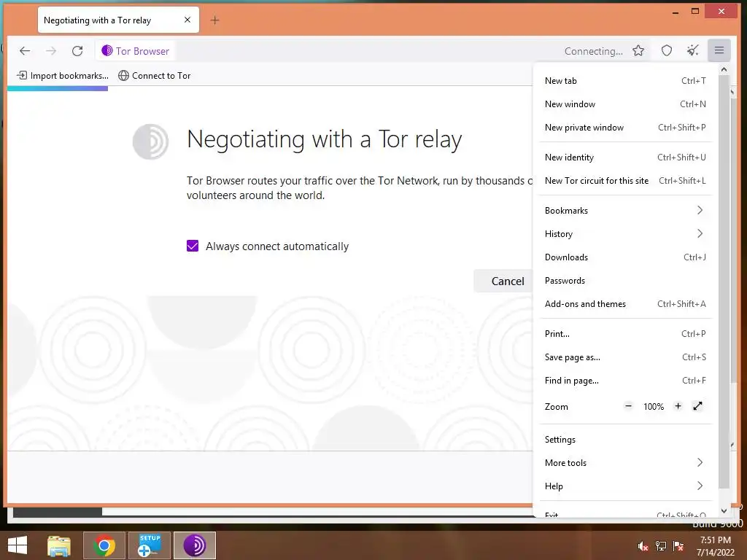Open the Action Center flag icon

[678, 546]
